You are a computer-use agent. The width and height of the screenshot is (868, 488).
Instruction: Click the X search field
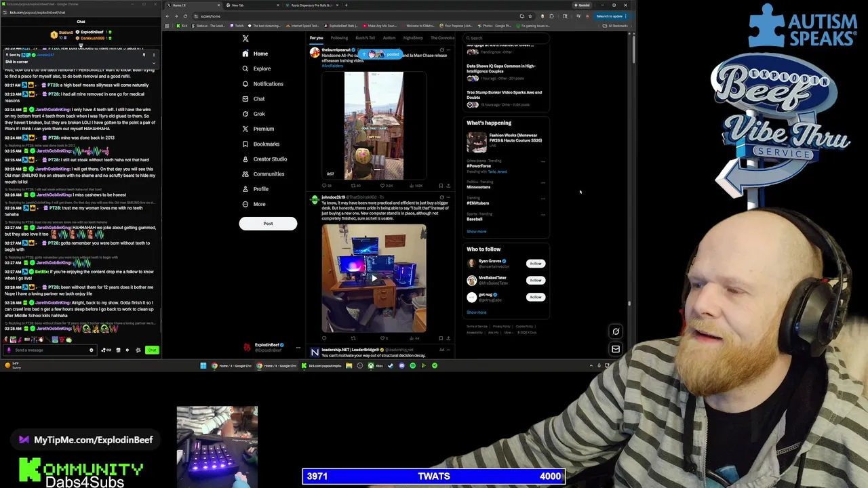(x=505, y=38)
